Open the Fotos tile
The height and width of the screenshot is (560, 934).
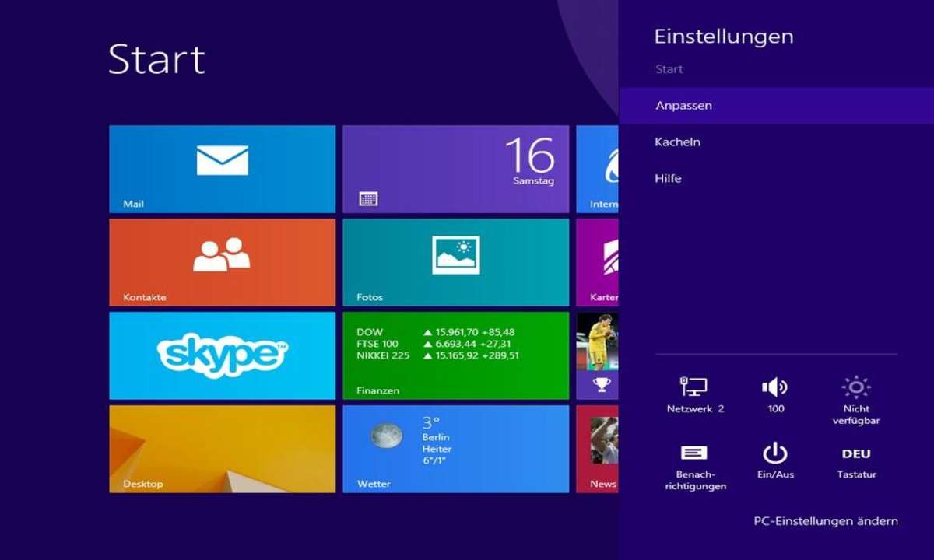click(x=456, y=262)
